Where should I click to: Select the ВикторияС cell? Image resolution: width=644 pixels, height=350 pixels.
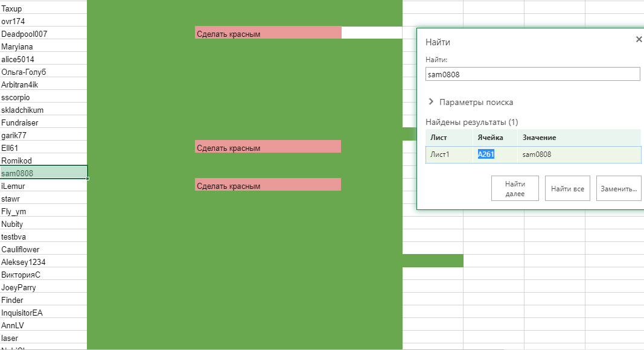coord(43,274)
